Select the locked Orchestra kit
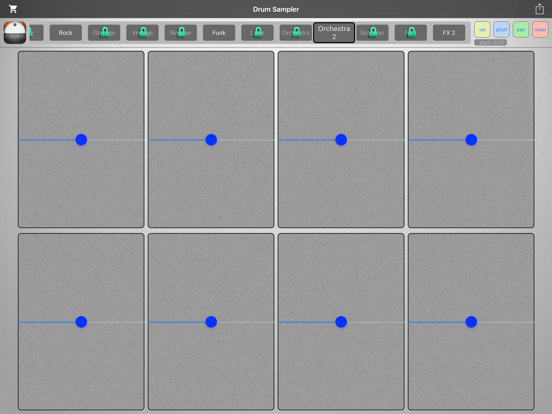 296,33
